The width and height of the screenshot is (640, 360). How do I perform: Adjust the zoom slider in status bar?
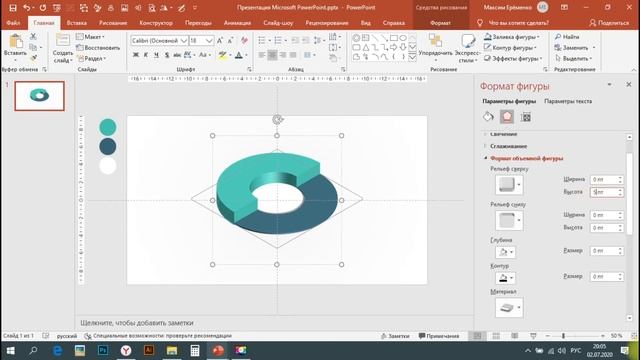coord(563,336)
